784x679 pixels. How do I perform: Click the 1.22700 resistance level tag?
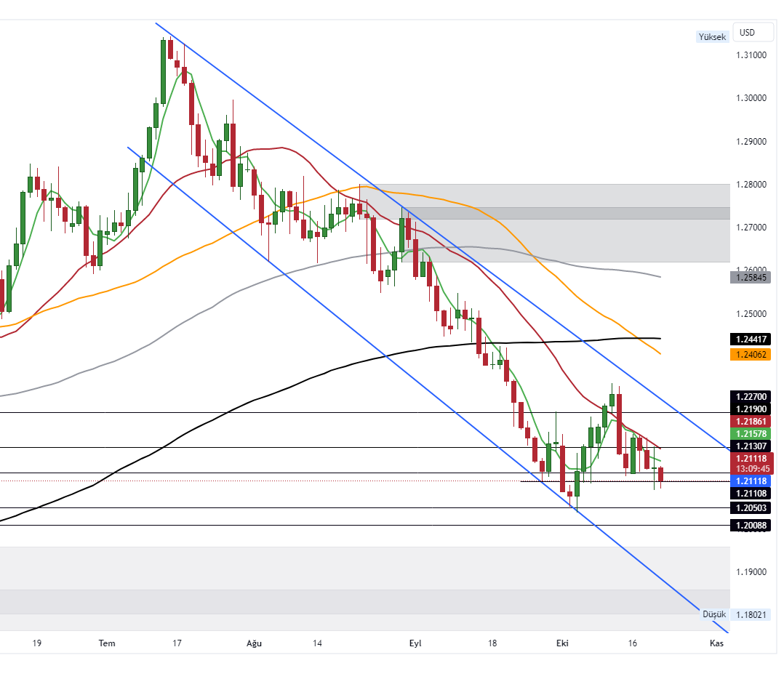tap(751, 397)
